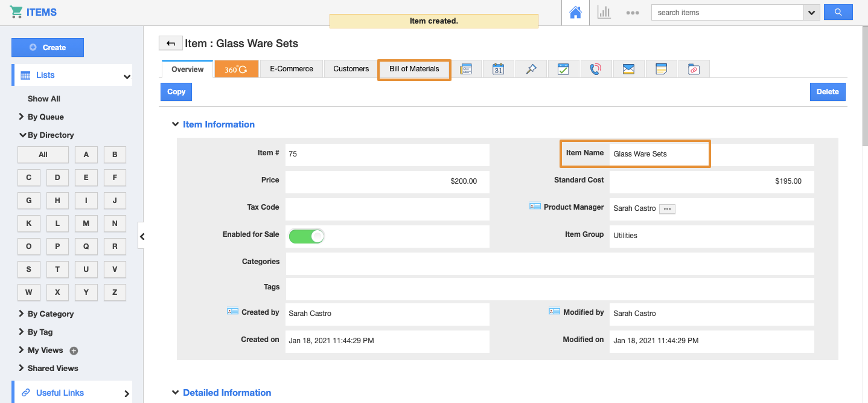The height and width of the screenshot is (403, 868).
Task: Filter directory by letter M
Action: click(86, 224)
